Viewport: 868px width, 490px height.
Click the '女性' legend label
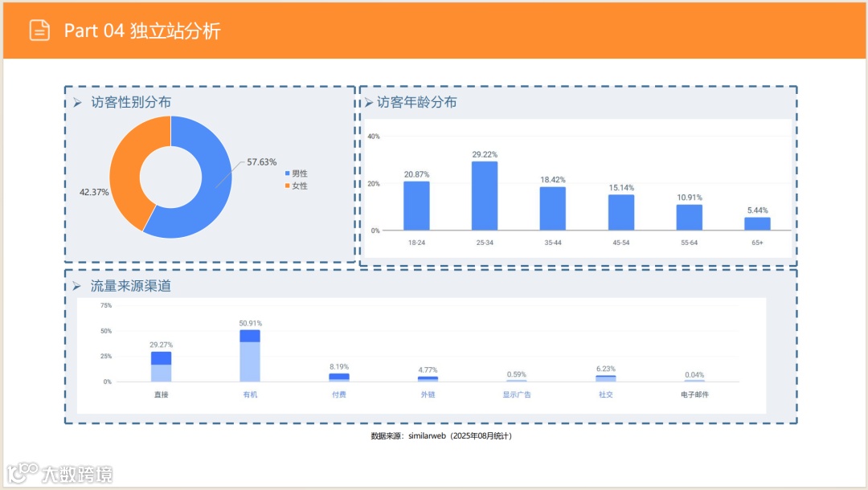(x=300, y=186)
